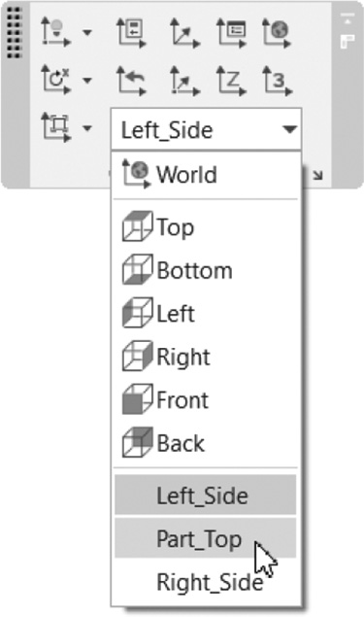Click the UCS World icon in toolbar
This screenshot has width=364, height=617.
click(277, 33)
